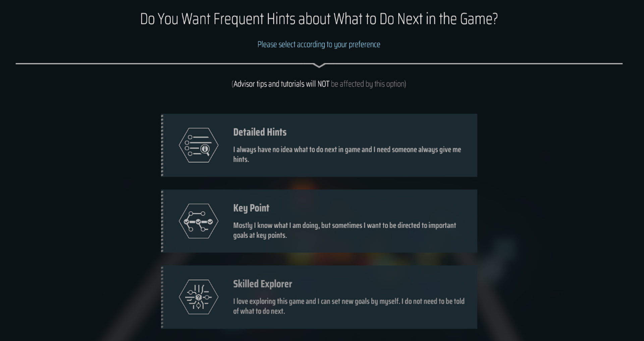The image size is (644, 341).
Task: Click the dotted left edge of Key Point card
Action: [162, 221]
